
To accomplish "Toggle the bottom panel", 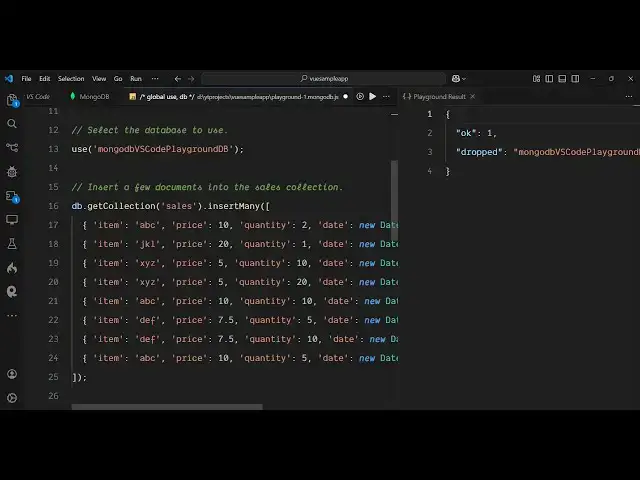I will 562,78.
